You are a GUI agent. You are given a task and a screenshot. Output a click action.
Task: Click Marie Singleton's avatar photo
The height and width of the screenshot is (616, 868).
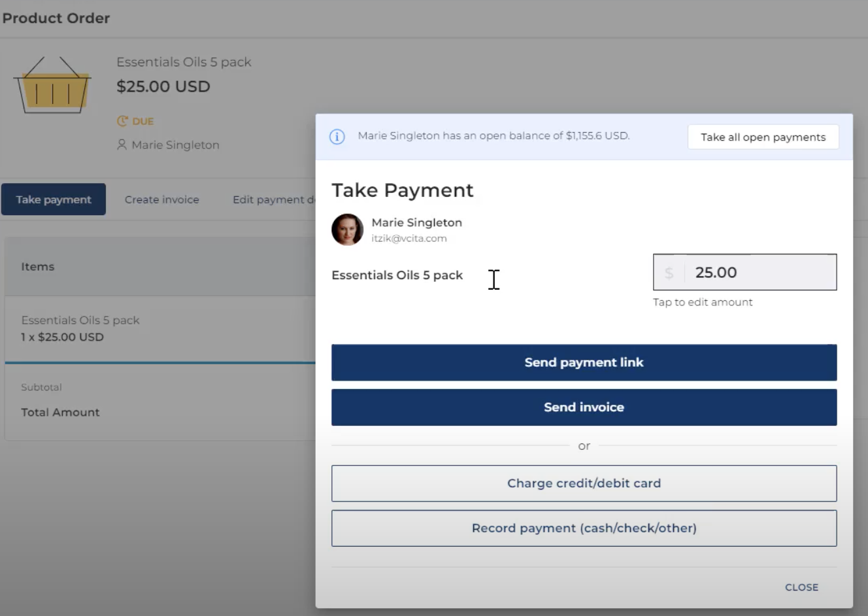click(x=347, y=230)
